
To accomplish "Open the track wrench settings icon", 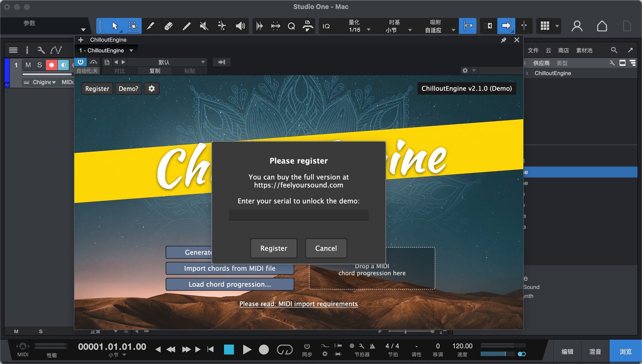I will 41,50.
